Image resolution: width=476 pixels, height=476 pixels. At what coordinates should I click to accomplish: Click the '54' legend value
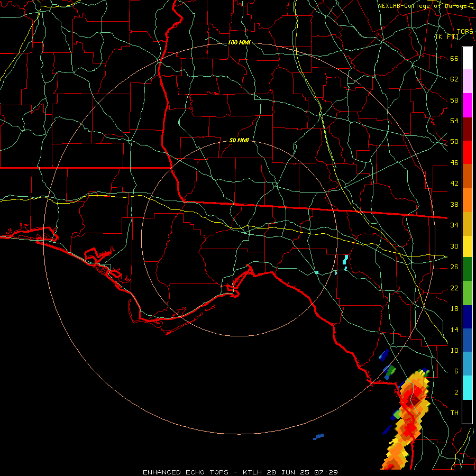click(x=454, y=121)
